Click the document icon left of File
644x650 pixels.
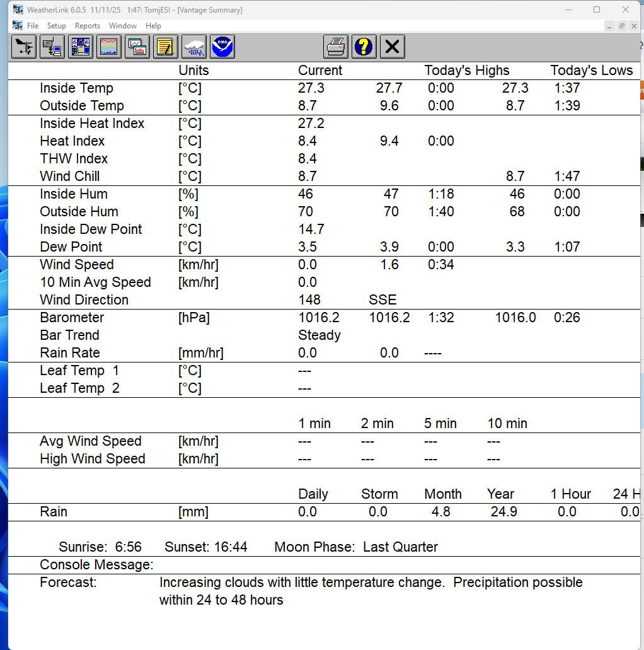[18, 26]
